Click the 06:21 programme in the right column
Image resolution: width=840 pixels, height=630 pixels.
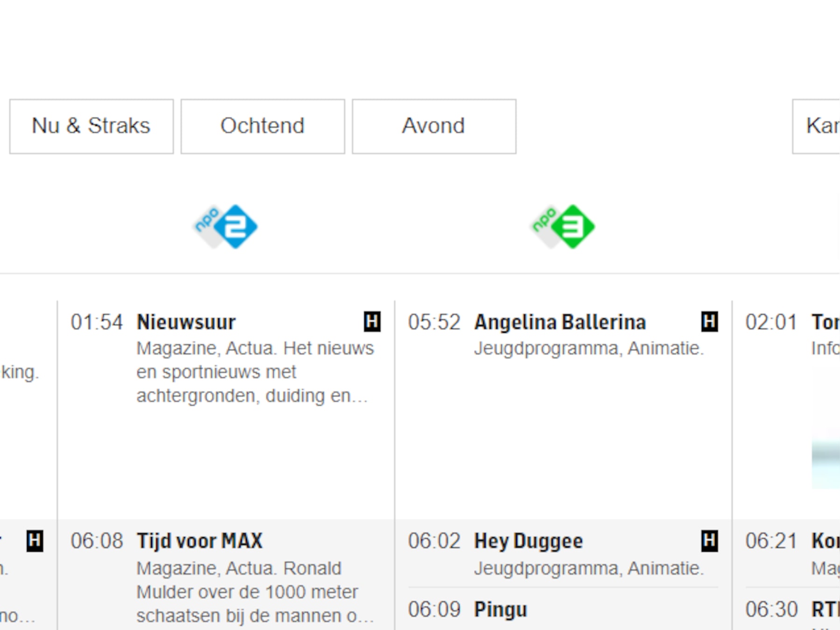(792, 553)
